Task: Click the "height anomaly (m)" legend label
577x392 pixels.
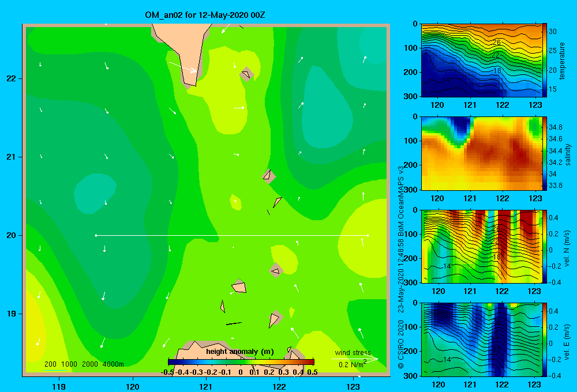Action: point(240,352)
